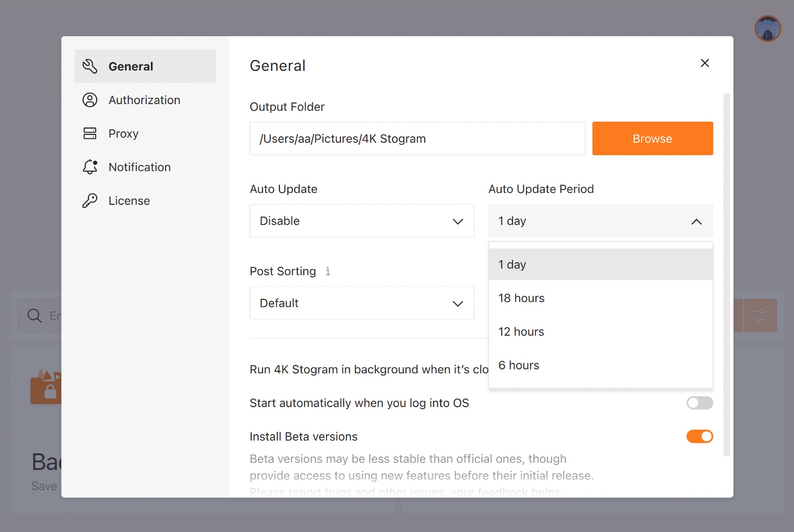Click the License key icon
794x532 pixels.
[x=90, y=201]
